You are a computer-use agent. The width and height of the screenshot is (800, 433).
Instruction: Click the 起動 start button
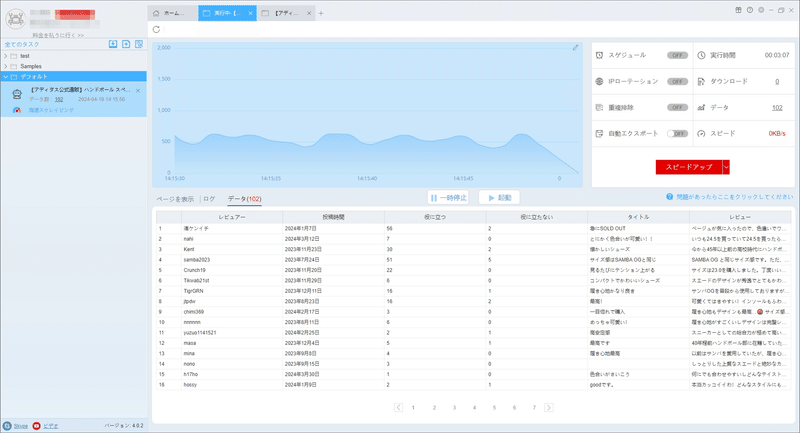(x=499, y=197)
